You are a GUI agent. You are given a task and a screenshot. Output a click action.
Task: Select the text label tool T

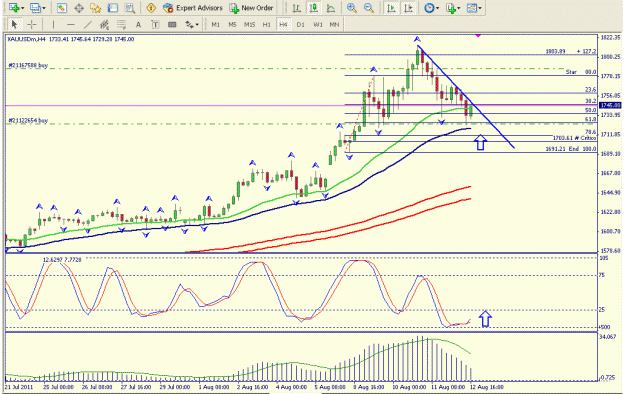[155, 25]
